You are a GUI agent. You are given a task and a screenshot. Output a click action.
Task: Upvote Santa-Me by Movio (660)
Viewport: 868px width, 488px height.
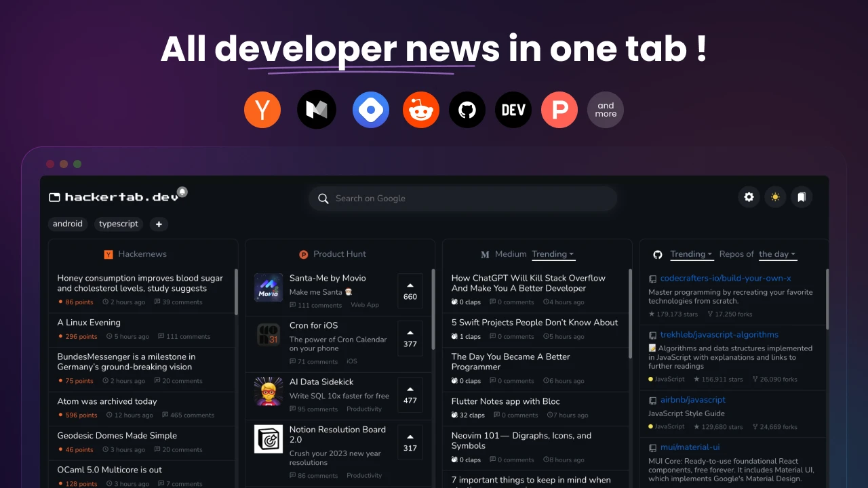point(410,291)
